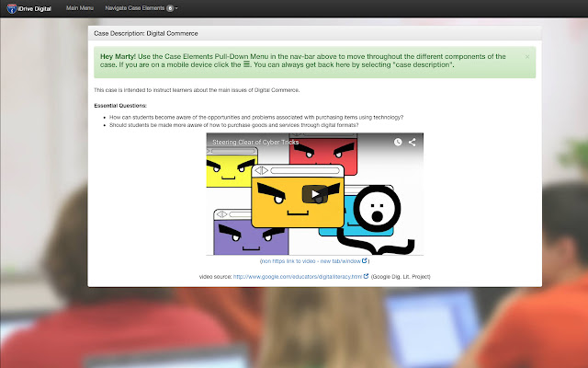Open google.com educators digitalliteracy link
Viewport: 588px width, 368px height.
point(298,277)
